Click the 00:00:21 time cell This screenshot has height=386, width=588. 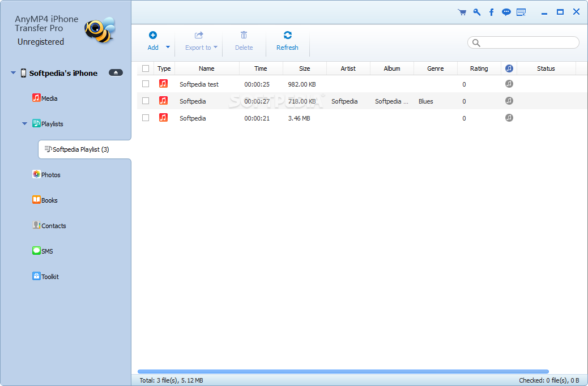(x=257, y=118)
